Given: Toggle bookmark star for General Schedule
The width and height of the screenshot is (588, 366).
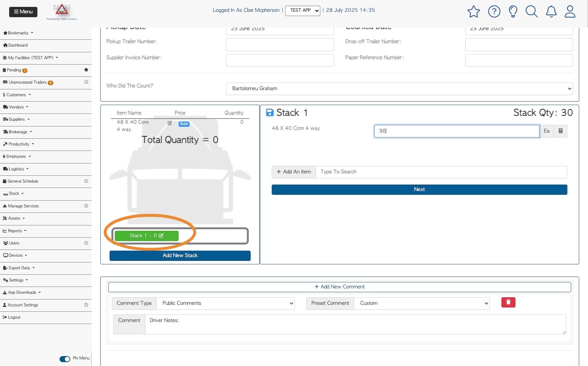Looking at the screenshot, I should click(x=86, y=181).
